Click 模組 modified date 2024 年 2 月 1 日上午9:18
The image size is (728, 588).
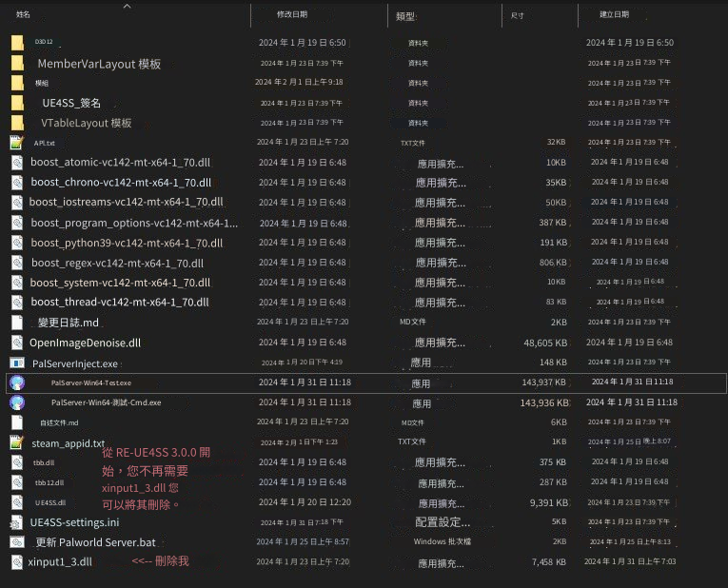coord(299,82)
